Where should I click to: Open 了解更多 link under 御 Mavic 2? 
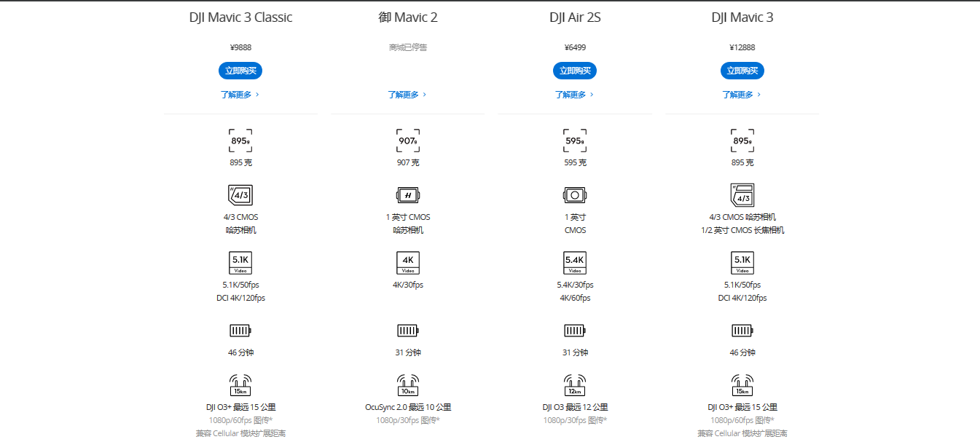click(x=407, y=95)
